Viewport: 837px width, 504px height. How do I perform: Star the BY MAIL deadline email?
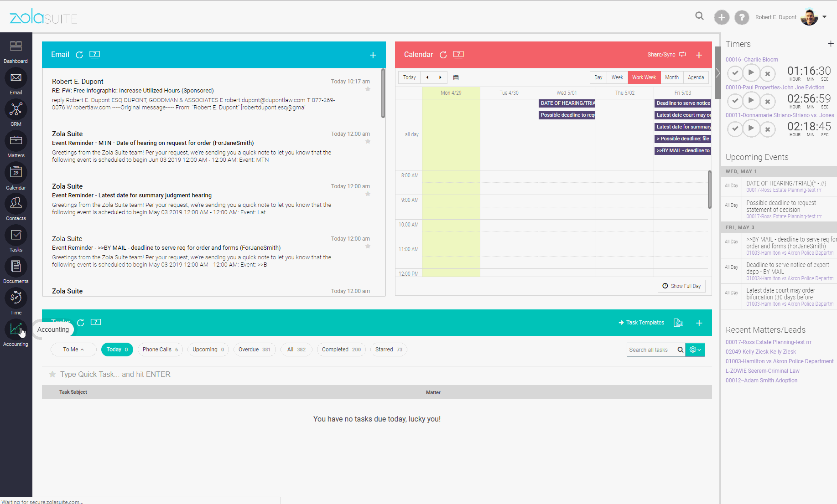pyautogui.click(x=368, y=246)
